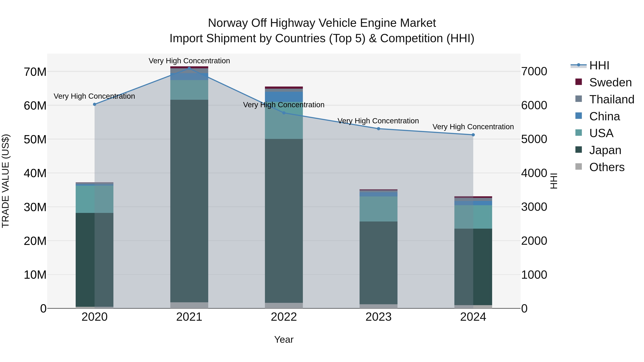Screen dimensions: 644x362
Task: Select the Japan bar segment for 2021
Action: click(189, 201)
